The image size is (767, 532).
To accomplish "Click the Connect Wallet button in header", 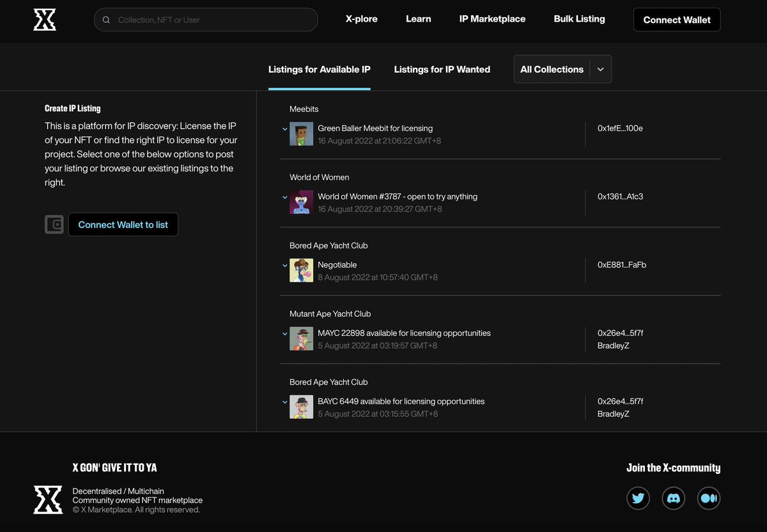I will pos(677,20).
